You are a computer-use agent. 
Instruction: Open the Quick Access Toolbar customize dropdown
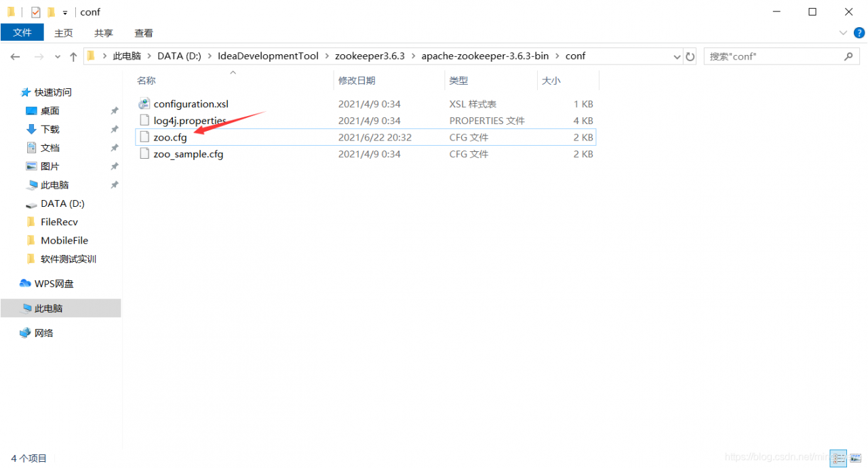pos(65,12)
